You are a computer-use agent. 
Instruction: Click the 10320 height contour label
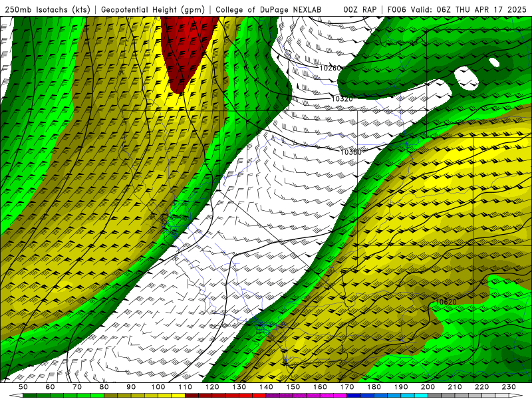tap(342, 98)
